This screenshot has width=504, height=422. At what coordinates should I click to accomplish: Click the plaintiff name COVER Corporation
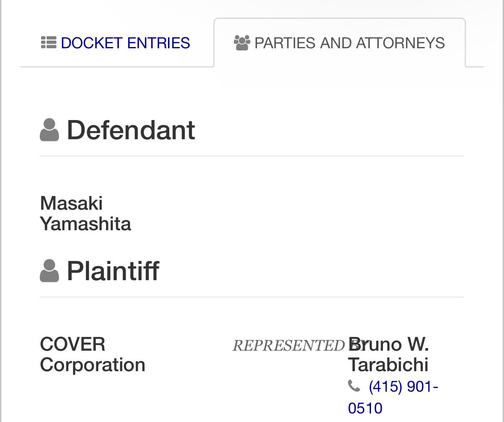92,355
